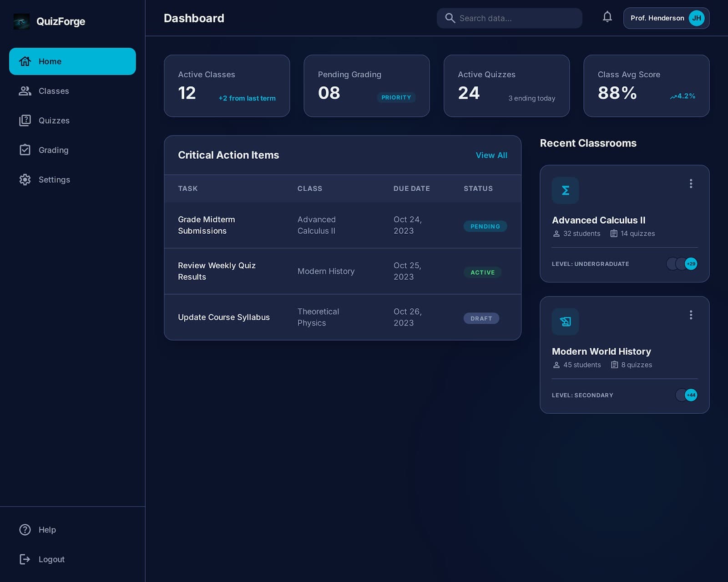Viewport: 728px width, 582px height.
Task: Open the Advanced Calculus II options menu
Action: [691, 184]
